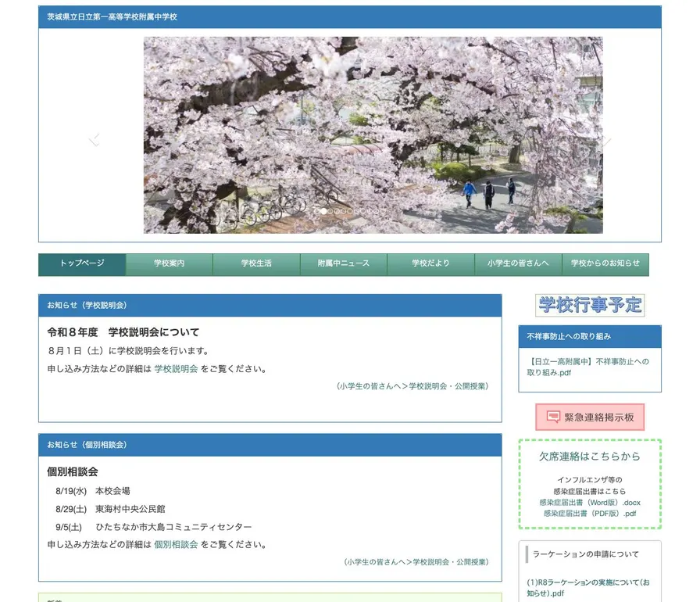
Task: Go to the 学校生活 menu
Action: coord(256,264)
